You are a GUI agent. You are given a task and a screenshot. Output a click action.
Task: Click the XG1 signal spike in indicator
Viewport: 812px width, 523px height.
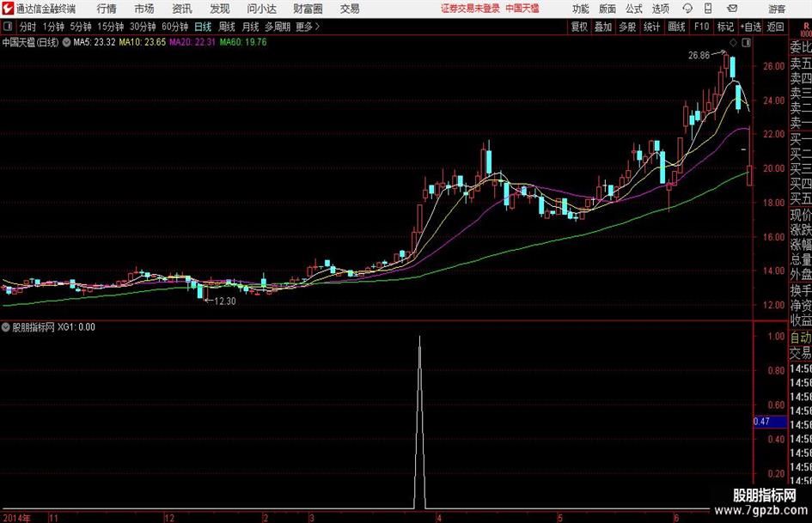[419, 422]
